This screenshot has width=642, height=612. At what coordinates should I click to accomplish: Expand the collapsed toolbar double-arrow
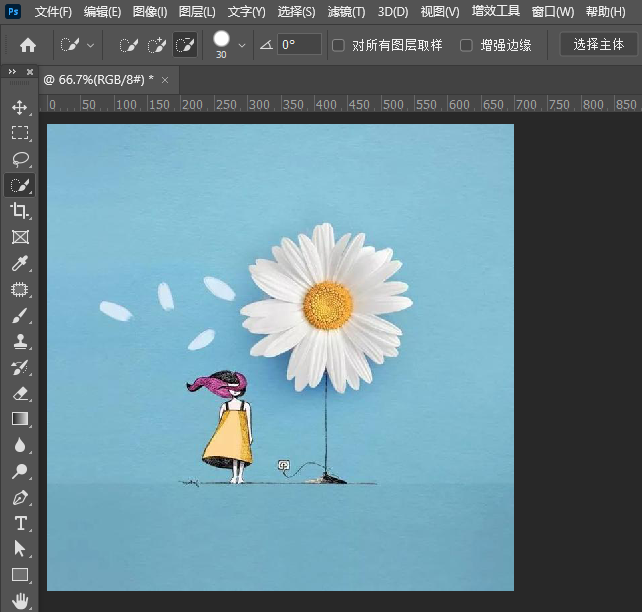point(12,73)
